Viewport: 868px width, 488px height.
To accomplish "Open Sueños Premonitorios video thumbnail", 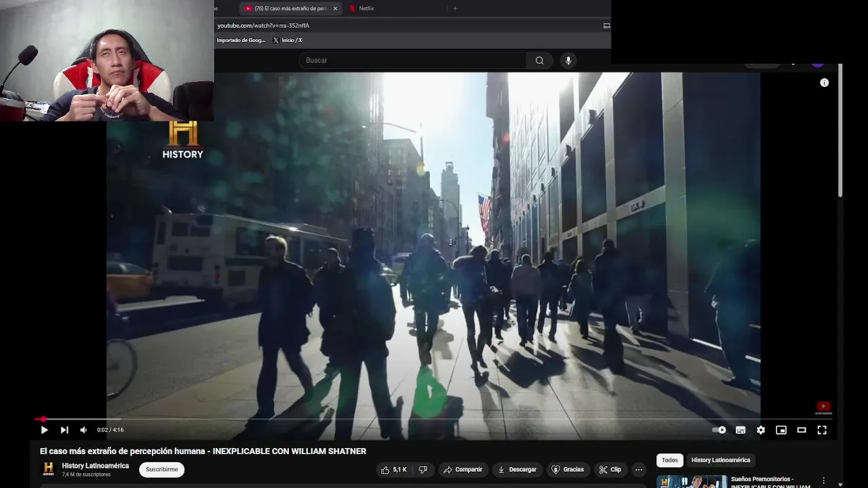I will 692,482.
